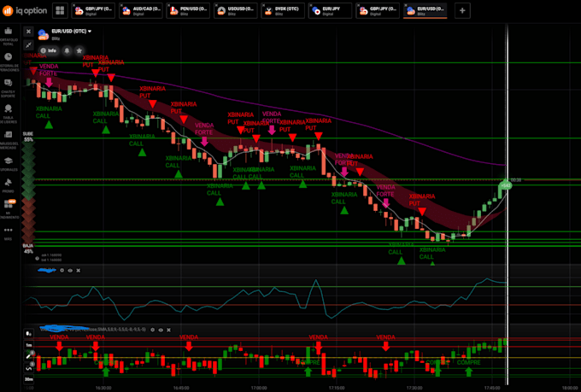Open the indicators wave-icon button
581x392 pixels.
tap(28, 368)
